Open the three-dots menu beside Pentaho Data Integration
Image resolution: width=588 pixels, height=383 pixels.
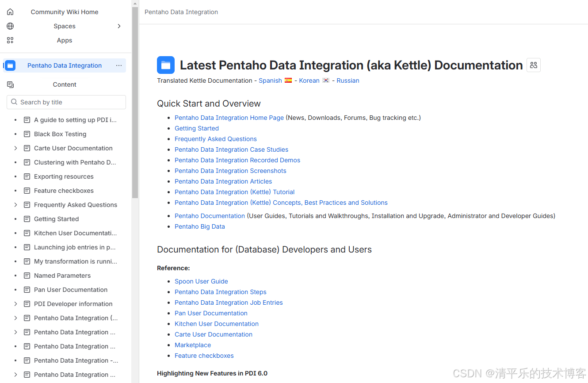click(119, 65)
